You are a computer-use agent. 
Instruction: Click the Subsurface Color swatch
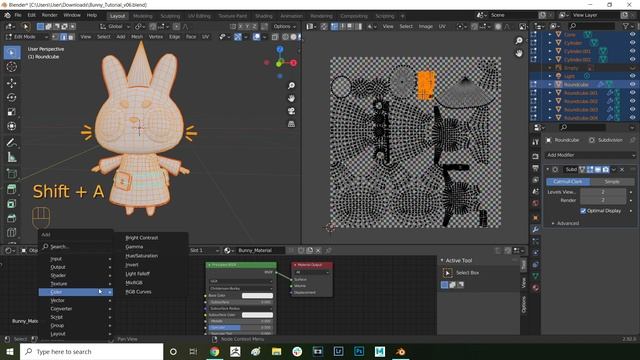coord(257,315)
